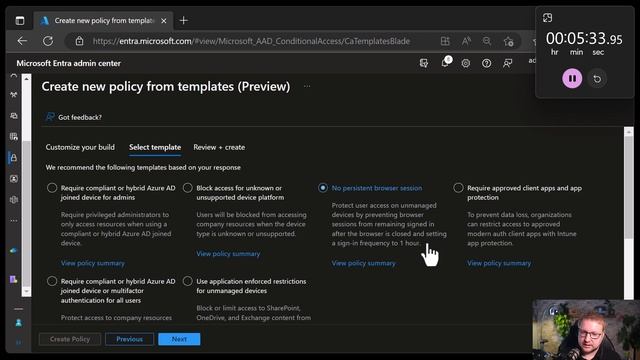
Task: Switch to Review + create tab
Action: 219,147
